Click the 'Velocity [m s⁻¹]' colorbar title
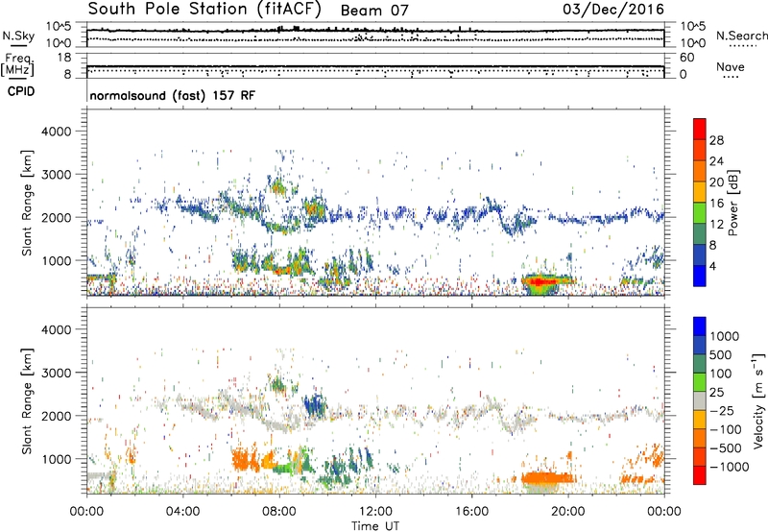768x532 pixels. [x=758, y=400]
